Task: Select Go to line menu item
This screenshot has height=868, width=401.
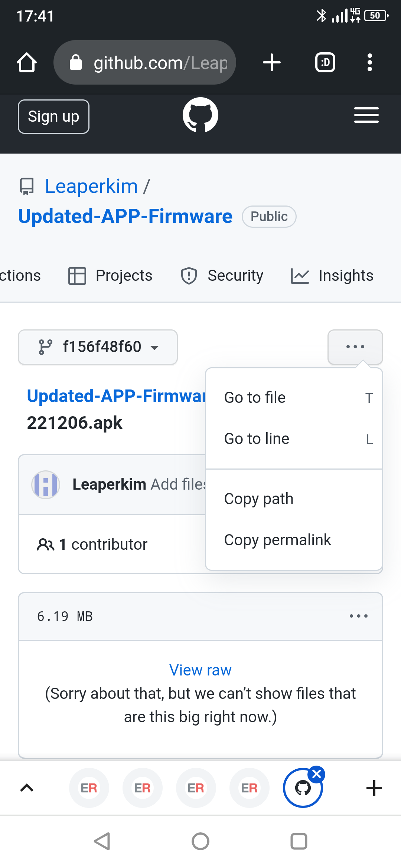Action: coord(294,439)
